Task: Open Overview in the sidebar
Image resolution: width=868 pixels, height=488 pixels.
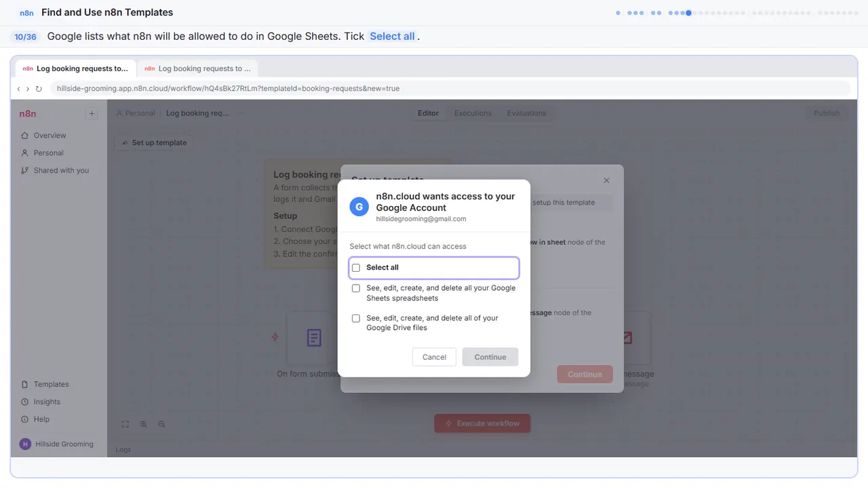Action: tap(50, 136)
